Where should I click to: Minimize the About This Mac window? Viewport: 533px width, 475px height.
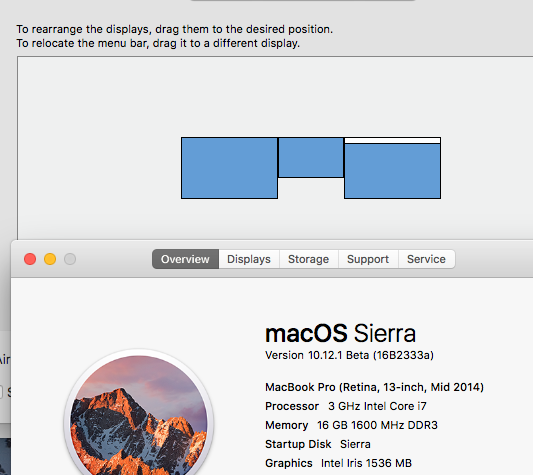(50, 259)
